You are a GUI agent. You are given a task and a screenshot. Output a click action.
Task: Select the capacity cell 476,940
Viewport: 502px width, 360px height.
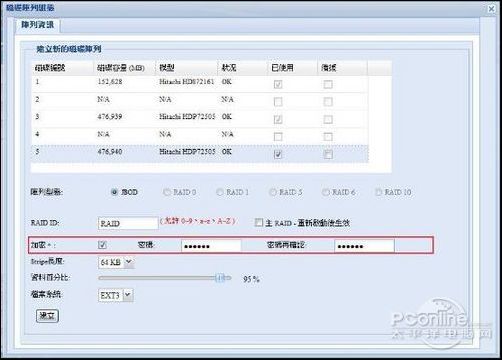(x=110, y=152)
